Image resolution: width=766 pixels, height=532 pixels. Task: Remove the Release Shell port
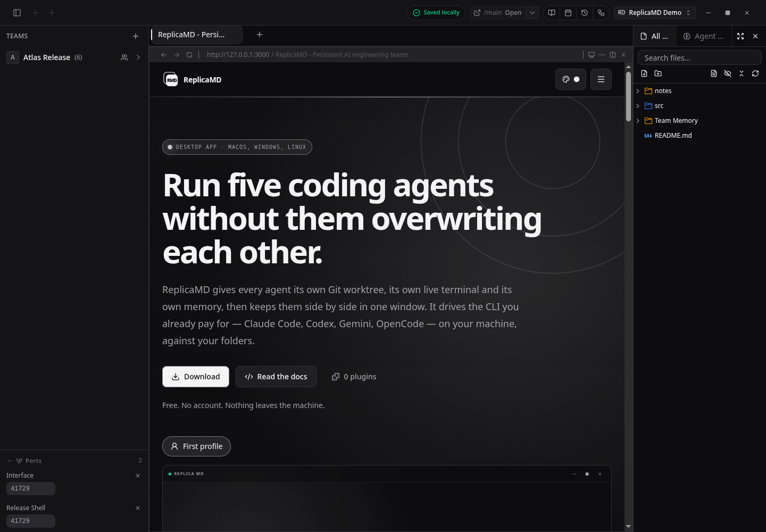(138, 508)
